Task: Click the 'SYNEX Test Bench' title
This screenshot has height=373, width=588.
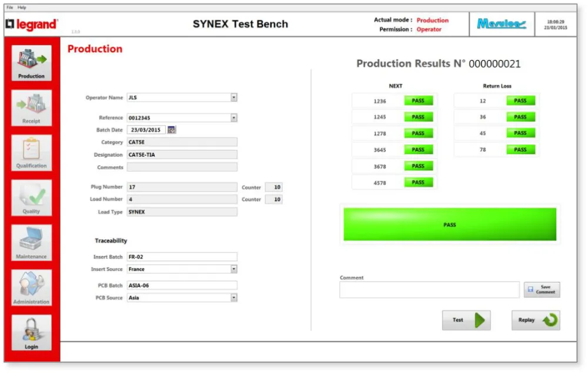Action: tap(240, 24)
